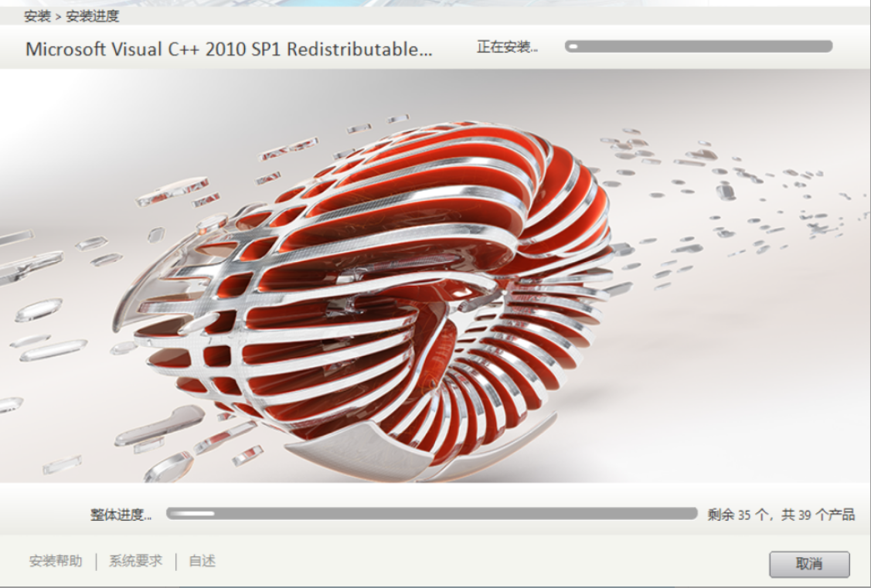Click the divider between 安装帮助 and 系统要求
This screenshot has height=588, width=871.
97,561
